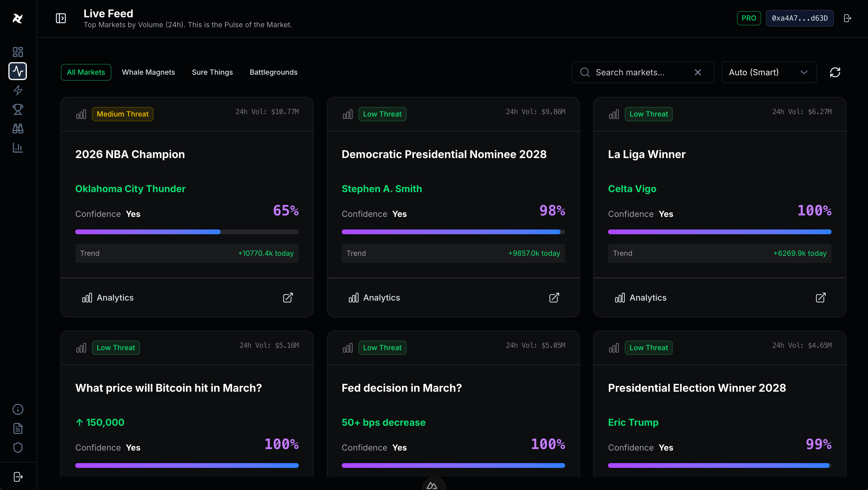Open the document icon in sidebar
868x490 pixels.
point(18,429)
